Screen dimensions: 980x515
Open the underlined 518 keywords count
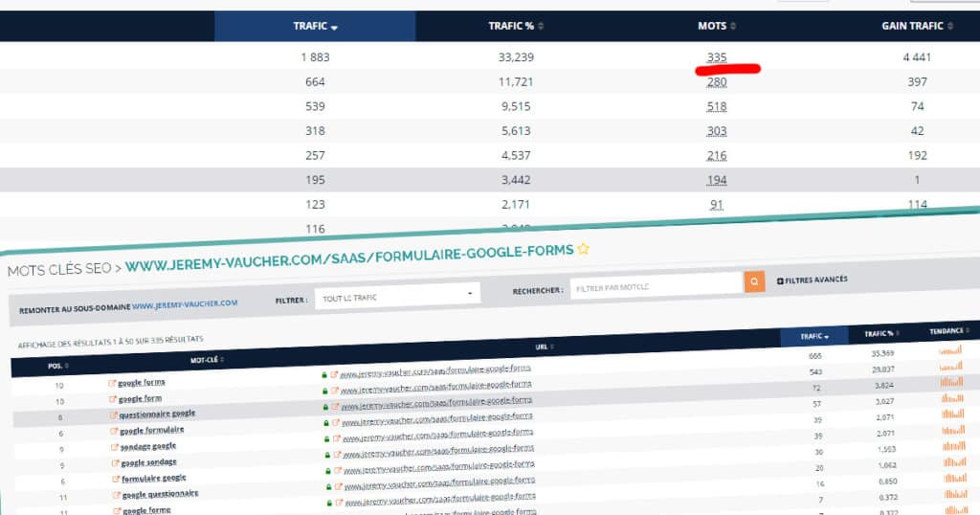(x=716, y=107)
